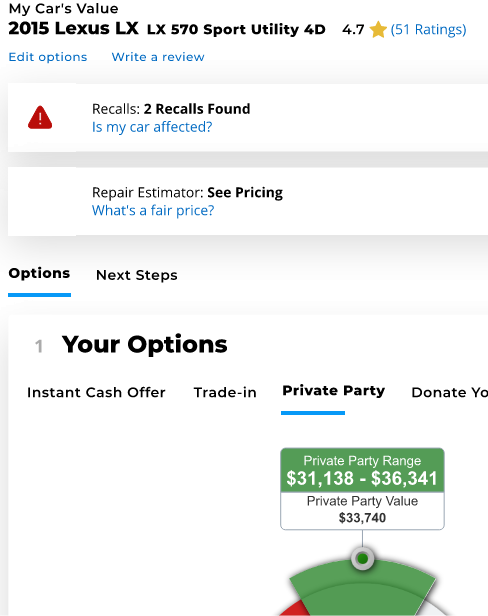Click the Repair Estimator See Pricing text
488x616 pixels.
[x=187, y=192]
